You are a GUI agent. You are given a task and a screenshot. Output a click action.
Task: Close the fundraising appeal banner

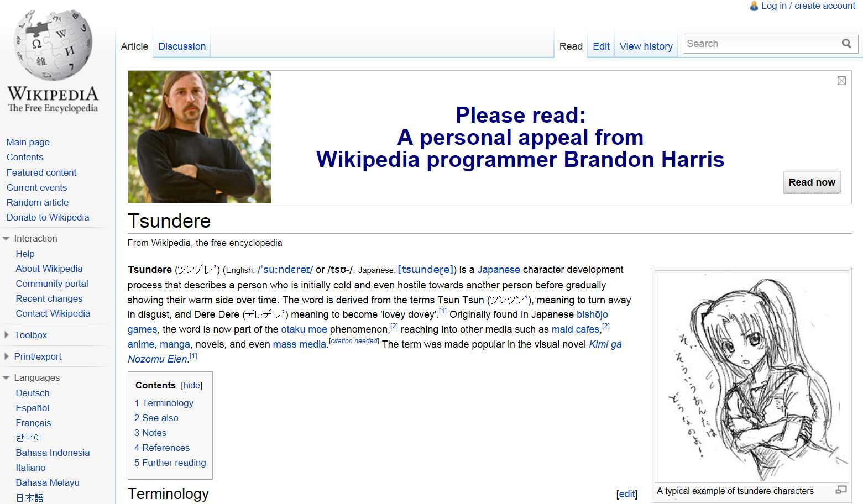point(841,81)
